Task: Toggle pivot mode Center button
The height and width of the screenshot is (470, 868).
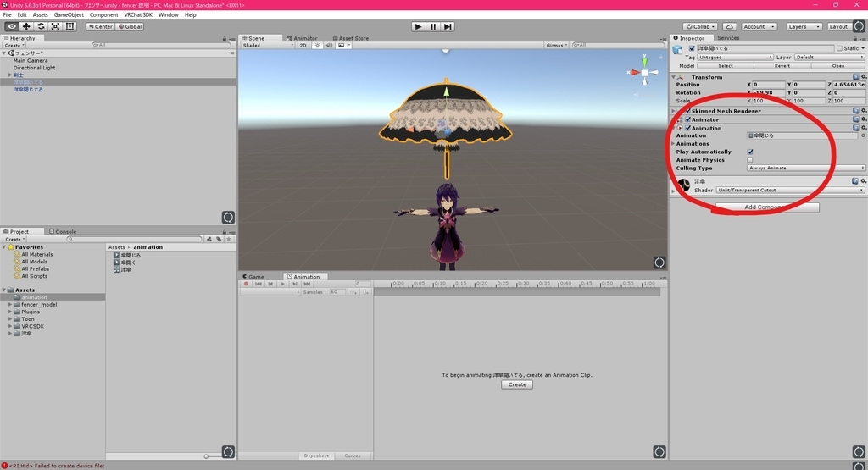Action: [x=100, y=26]
